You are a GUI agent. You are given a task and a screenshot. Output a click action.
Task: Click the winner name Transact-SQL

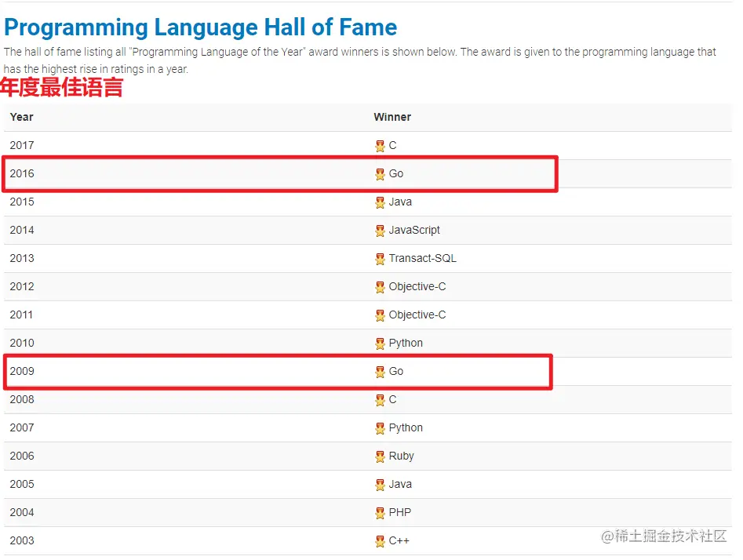(x=423, y=258)
